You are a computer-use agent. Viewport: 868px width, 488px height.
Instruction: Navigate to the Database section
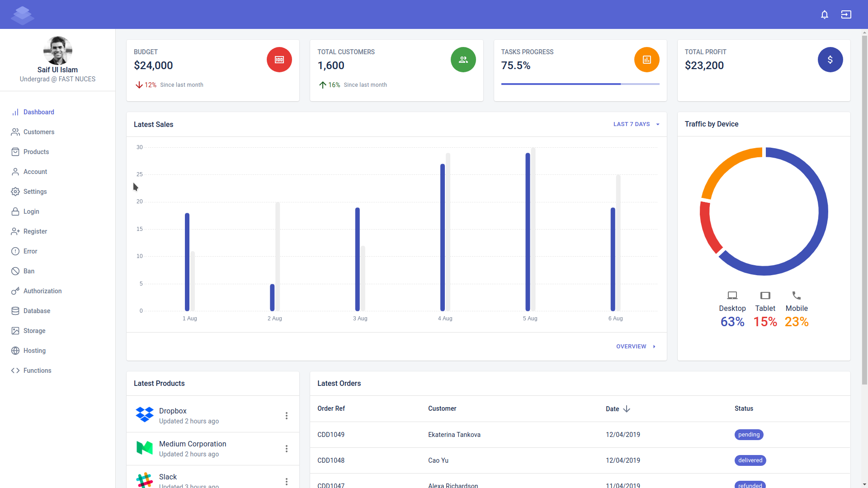[x=37, y=311]
